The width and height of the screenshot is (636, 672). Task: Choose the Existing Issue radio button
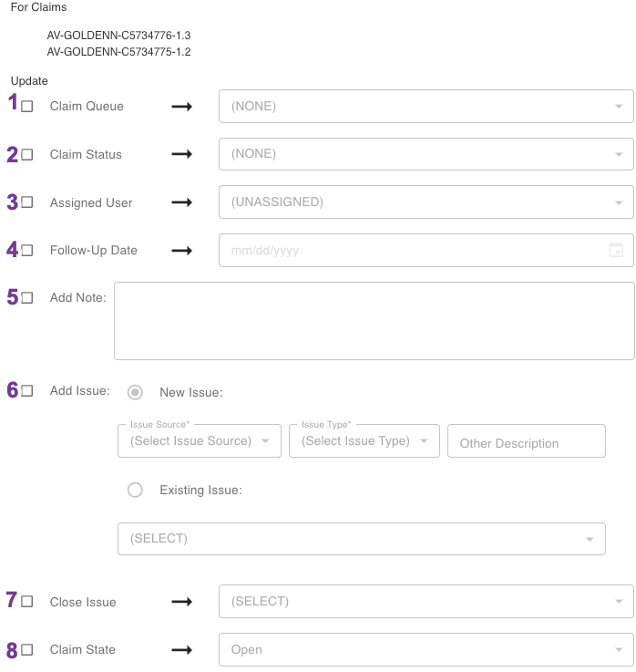136,490
